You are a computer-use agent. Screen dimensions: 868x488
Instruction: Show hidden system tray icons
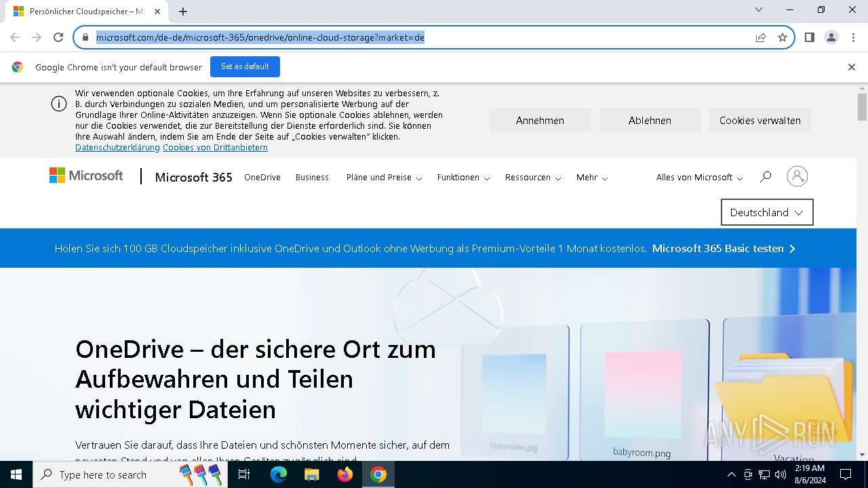731,474
